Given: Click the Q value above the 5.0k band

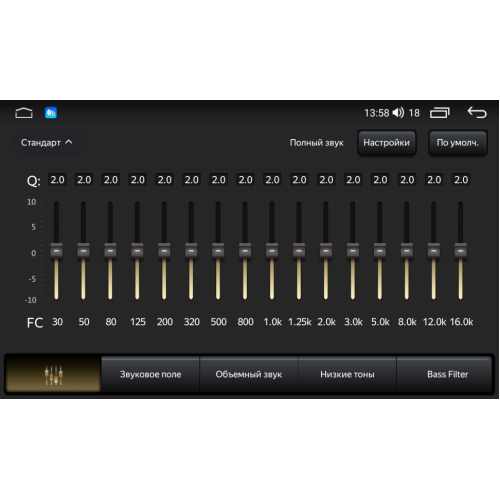Looking at the screenshot, I should (380, 180).
